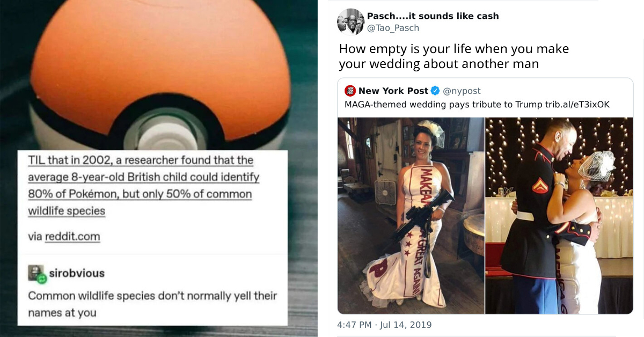The width and height of the screenshot is (644, 337).
Task: Click Tao_Pasch's profile picture
Action: [x=350, y=21]
